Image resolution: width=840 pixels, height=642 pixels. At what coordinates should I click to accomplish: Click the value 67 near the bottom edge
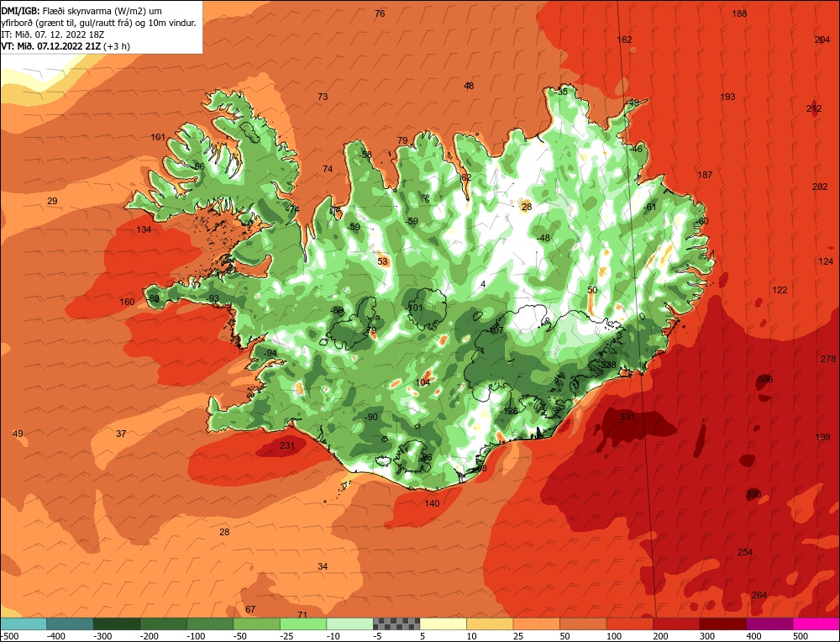click(250, 609)
